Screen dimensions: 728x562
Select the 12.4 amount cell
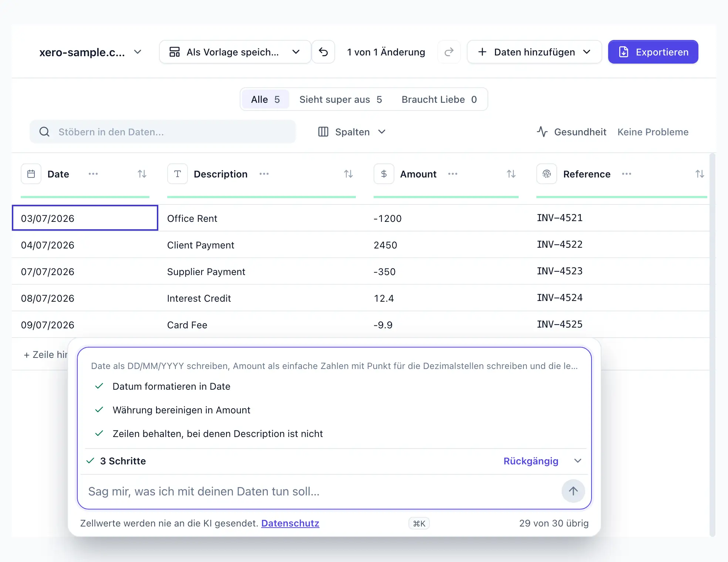tap(446, 298)
